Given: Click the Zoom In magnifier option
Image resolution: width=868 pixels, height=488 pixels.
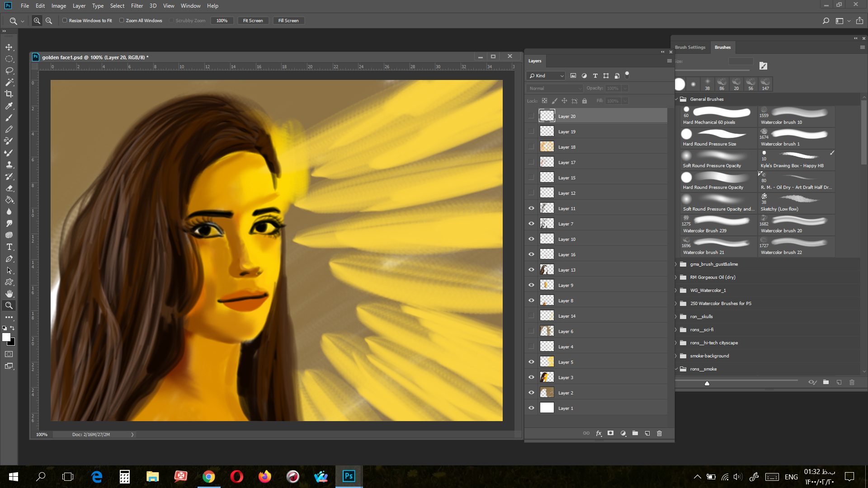Looking at the screenshot, I should 37,20.
